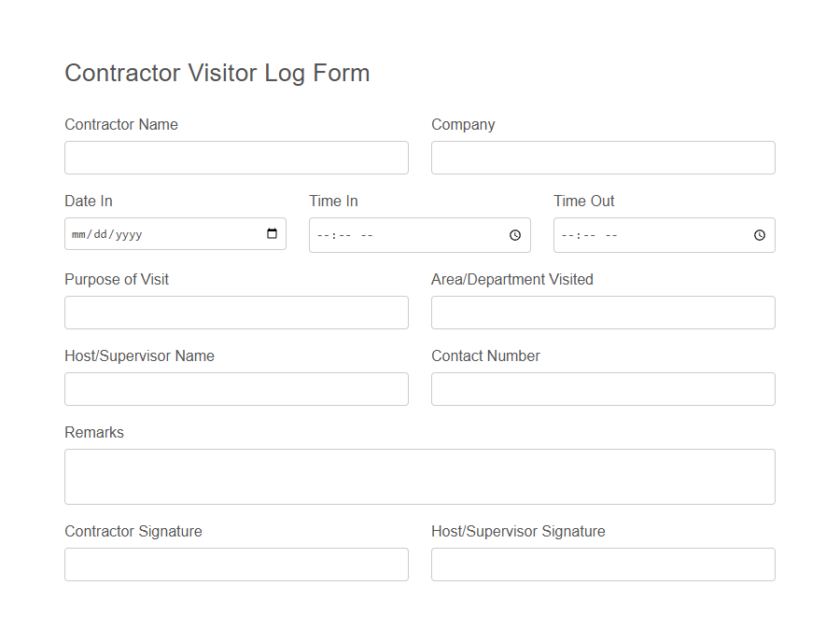Screen dimensions: 840x641
Task: Select the Contractor Signature field
Action: [x=236, y=564]
